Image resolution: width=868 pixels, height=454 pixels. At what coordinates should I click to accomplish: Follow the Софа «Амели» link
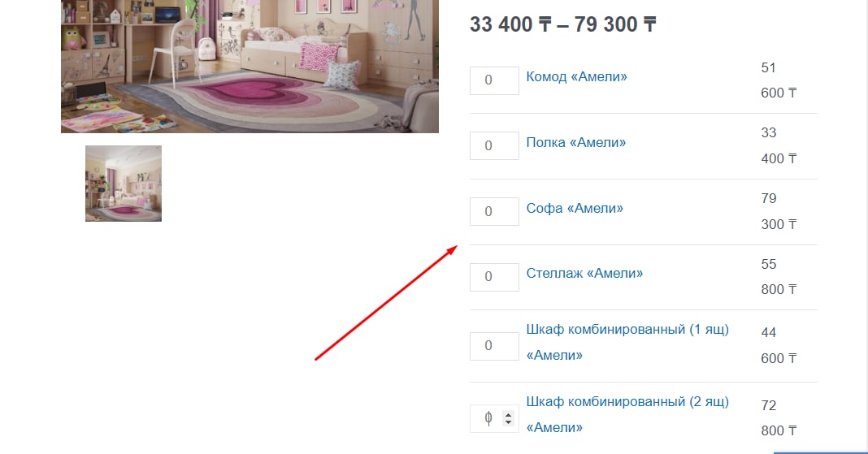(x=575, y=209)
